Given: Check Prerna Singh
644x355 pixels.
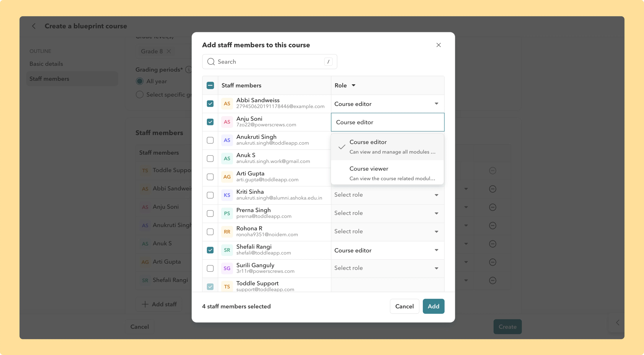Looking at the screenshot, I should tap(210, 213).
